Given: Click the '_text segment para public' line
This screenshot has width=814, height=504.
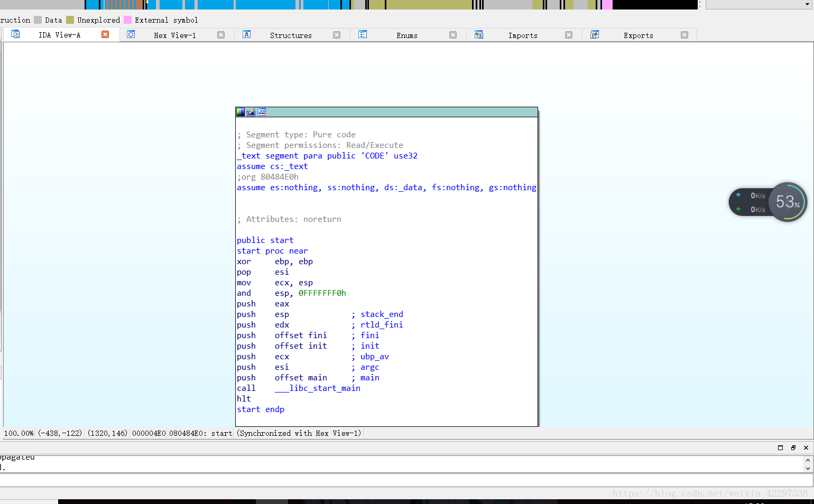Looking at the screenshot, I should 327,156.
